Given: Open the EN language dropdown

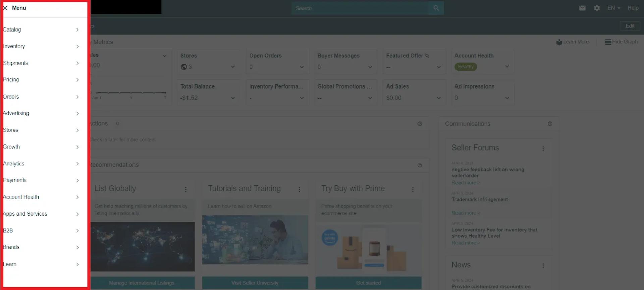Looking at the screenshot, I should [614, 8].
